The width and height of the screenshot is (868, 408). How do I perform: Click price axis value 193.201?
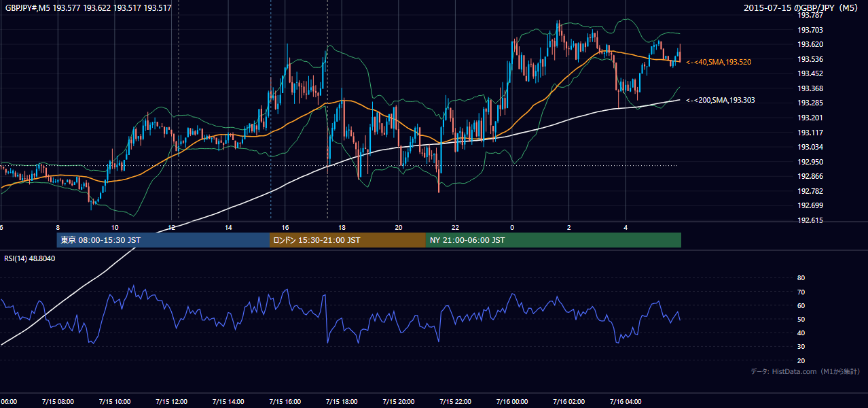tap(810, 118)
